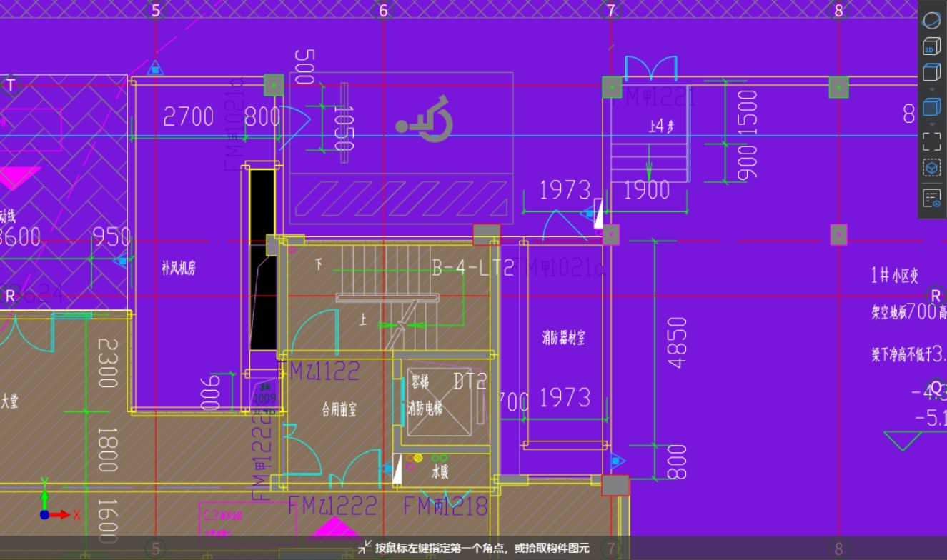The image size is (947, 560).
Task: Expand the display style dropdown arrow
Action: click(931, 124)
